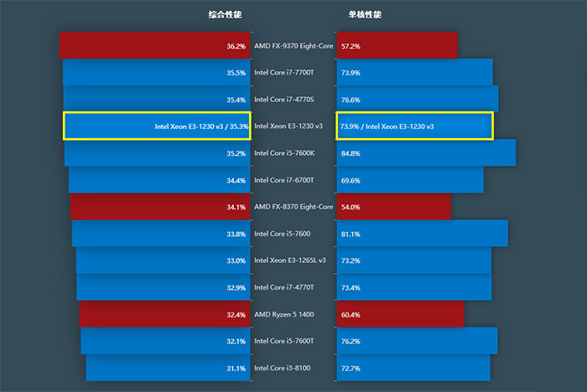Click the highlighted Xeon E3-1230 v3 35.3% bar

[x=157, y=126]
